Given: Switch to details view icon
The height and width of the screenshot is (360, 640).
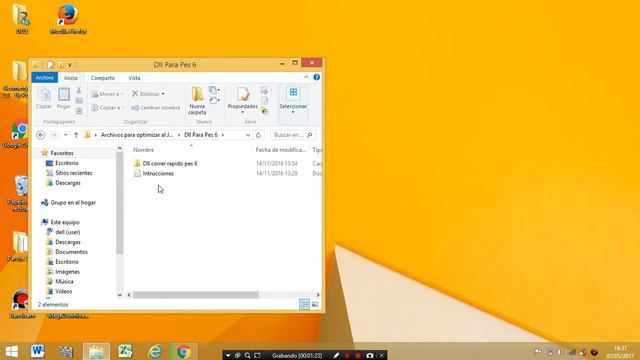Looking at the screenshot, I should [x=304, y=304].
